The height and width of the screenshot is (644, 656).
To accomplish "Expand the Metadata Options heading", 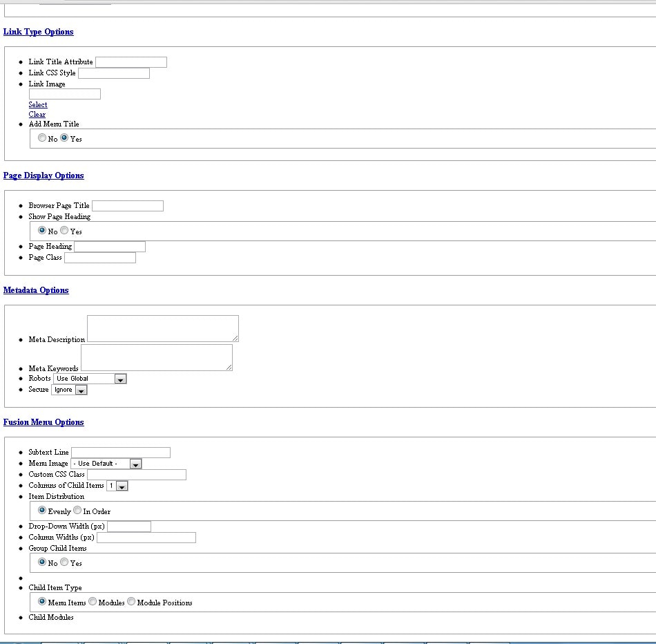I will pyautogui.click(x=36, y=290).
